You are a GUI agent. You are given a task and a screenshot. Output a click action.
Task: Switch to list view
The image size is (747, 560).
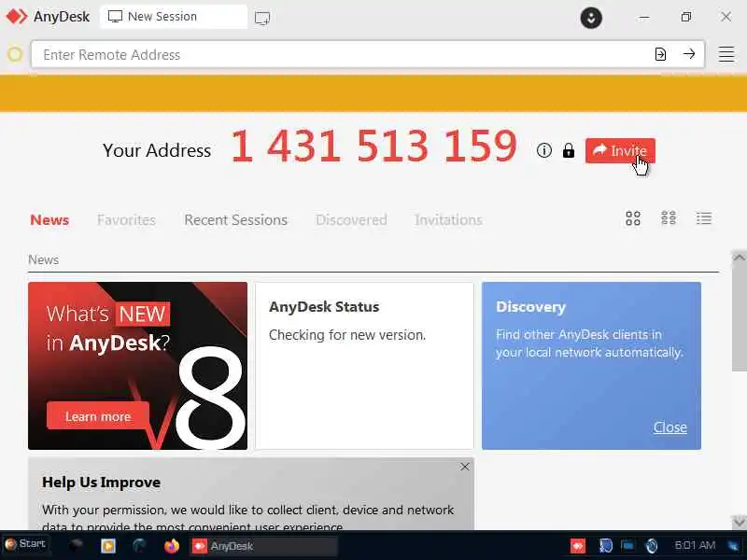coord(704,218)
